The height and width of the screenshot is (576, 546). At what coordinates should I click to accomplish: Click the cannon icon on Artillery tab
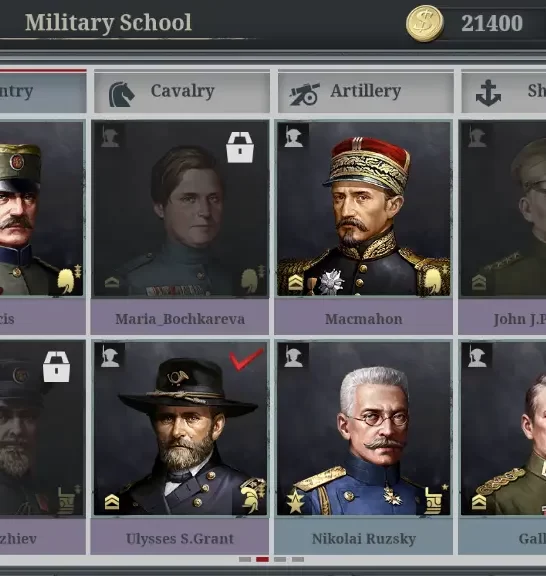[x=304, y=94]
